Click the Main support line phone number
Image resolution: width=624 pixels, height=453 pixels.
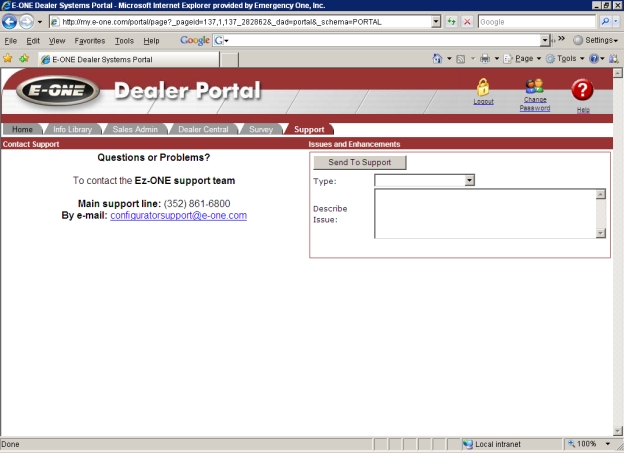(x=197, y=204)
